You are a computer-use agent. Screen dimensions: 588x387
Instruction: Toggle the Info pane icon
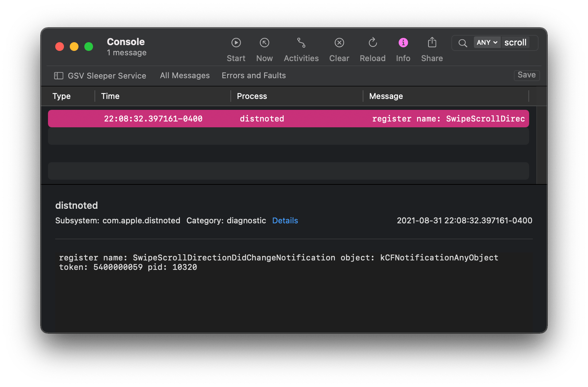403,43
